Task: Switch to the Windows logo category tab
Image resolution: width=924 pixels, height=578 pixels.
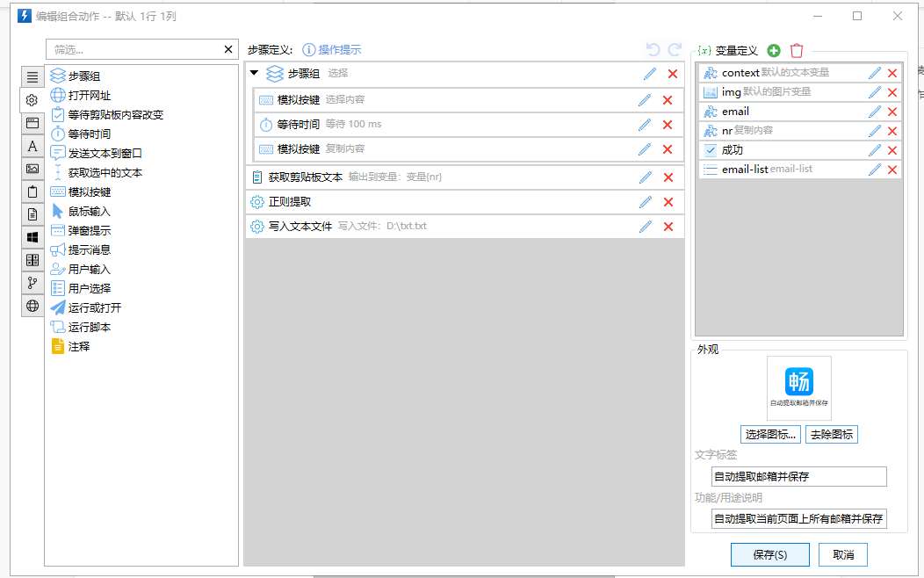Action: click(x=32, y=237)
